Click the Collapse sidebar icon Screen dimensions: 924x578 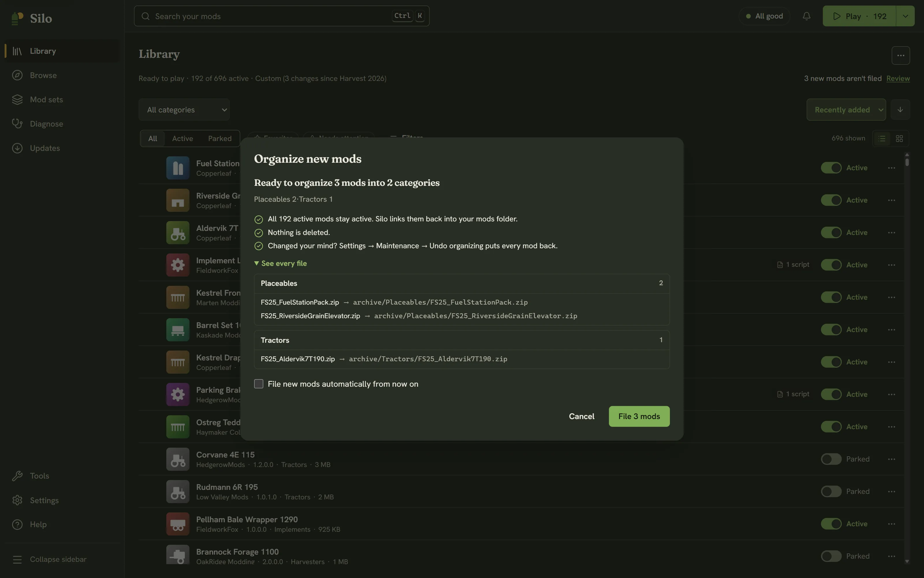point(17,560)
